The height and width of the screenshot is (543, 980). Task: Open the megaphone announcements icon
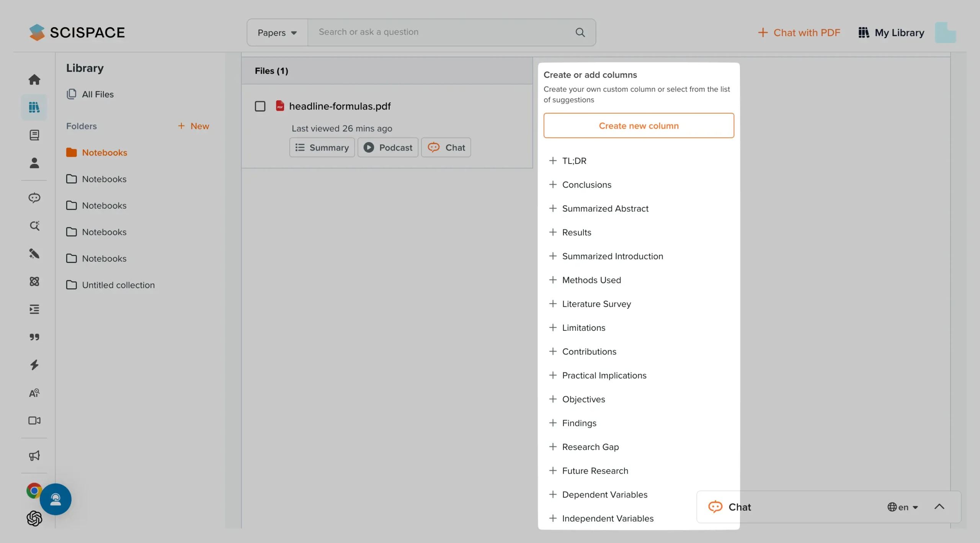tap(34, 456)
